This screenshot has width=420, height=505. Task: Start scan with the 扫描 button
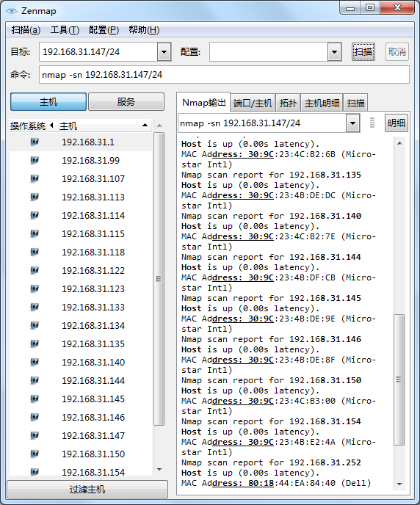[363, 52]
